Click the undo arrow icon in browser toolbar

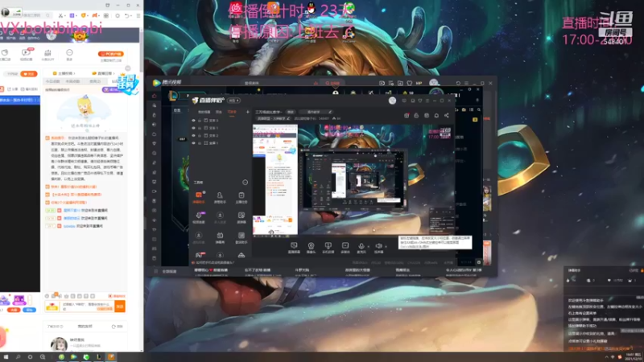(x=127, y=15)
